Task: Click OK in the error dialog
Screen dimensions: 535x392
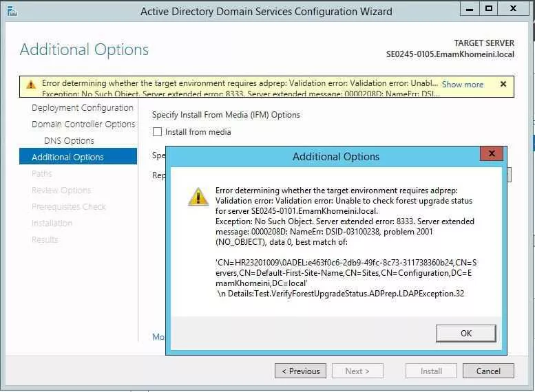Action: (x=466, y=333)
